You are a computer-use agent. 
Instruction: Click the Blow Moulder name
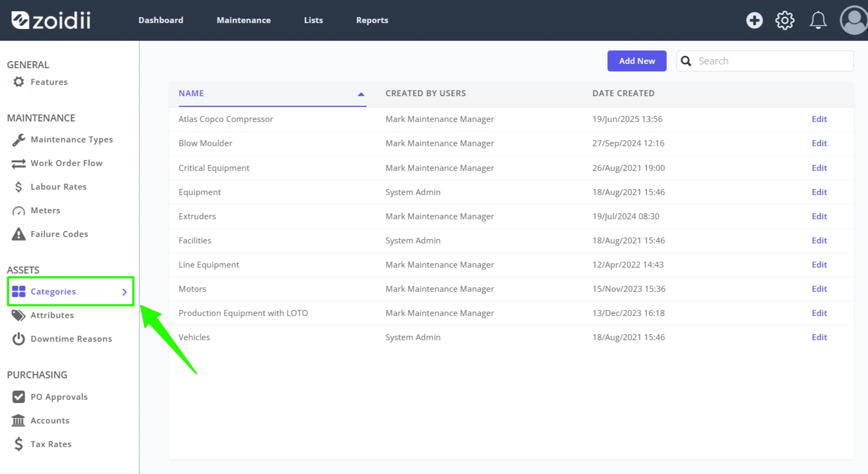coord(205,143)
